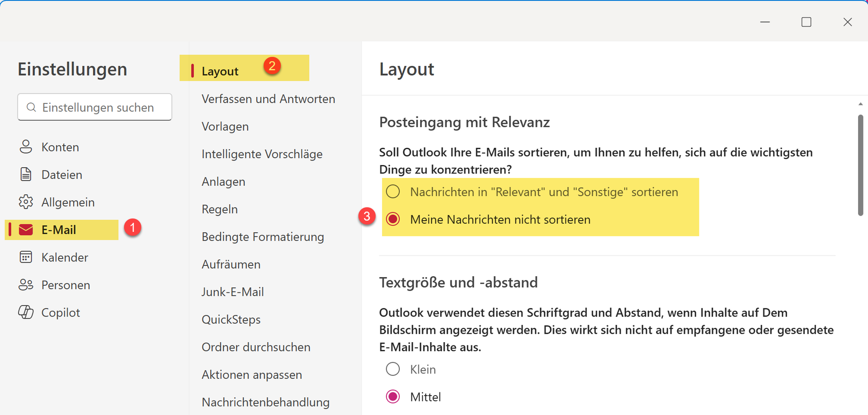Click the search magnifier icon

(31, 107)
